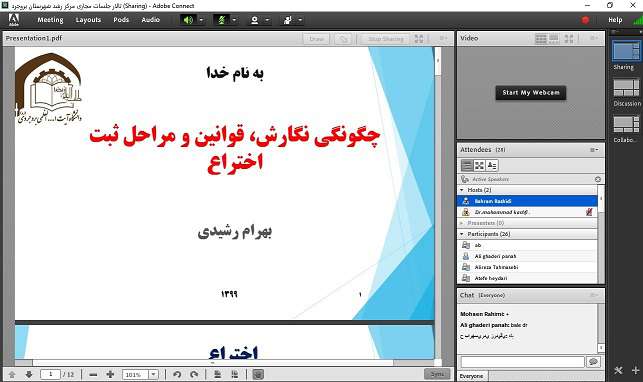This screenshot has width=643, height=382.
Task: Collapse the Hosts (2) group
Action: [462, 190]
